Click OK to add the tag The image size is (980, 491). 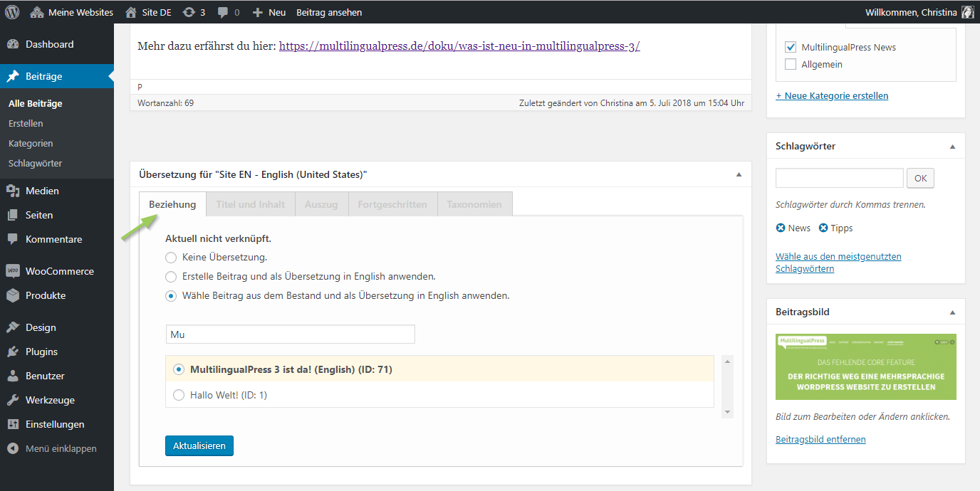pyautogui.click(x=921, y=178)
